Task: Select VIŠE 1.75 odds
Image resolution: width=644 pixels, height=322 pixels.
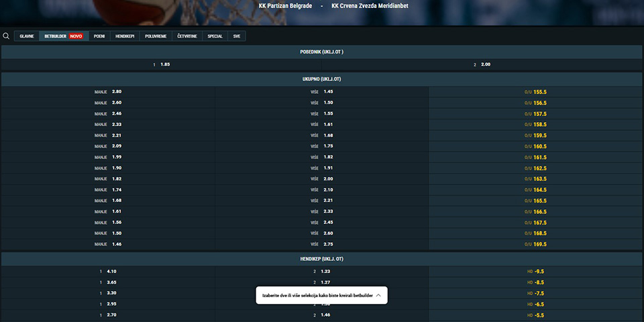Action: [321, 146]
